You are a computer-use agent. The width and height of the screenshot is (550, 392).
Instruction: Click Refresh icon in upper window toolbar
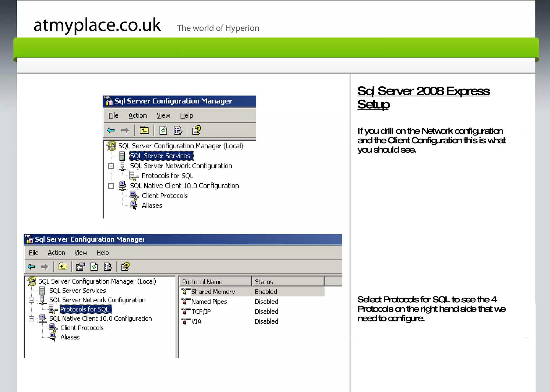click(163, 130)
